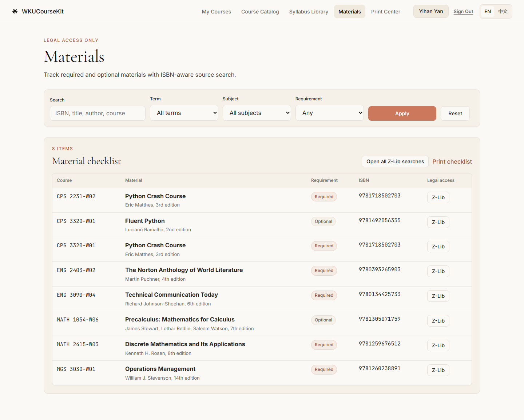Viewport: 524px width, 420px height.
Task: Click the Fluent Python title
Action: [145, 221]
